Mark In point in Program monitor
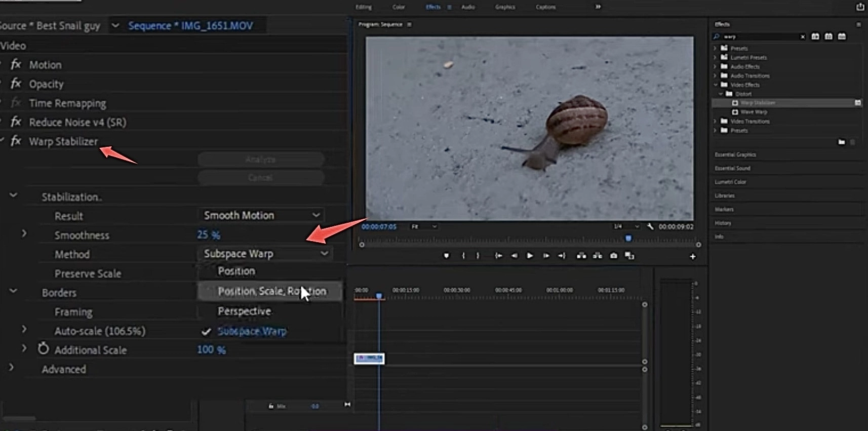Viewport: 868px width, 431px height. coord(463,256)
